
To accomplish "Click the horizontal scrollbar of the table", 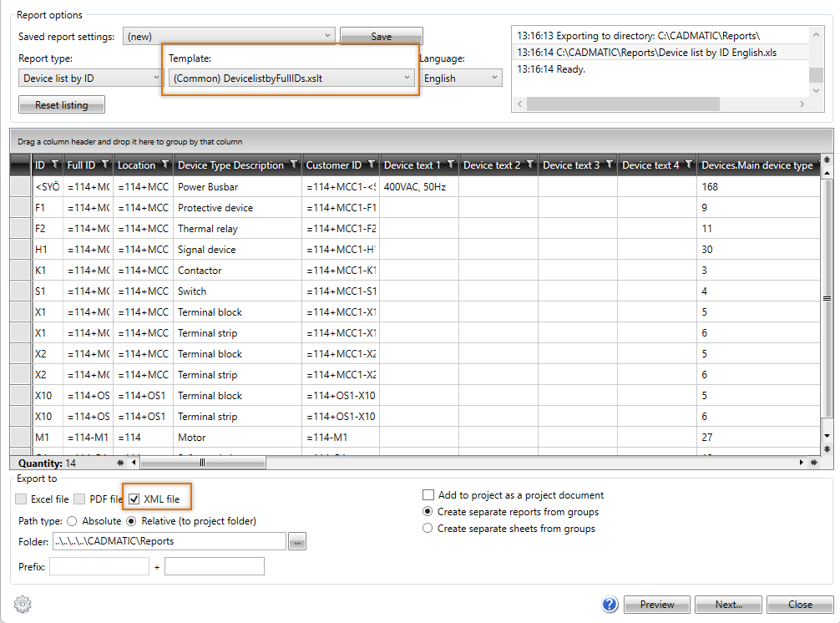I will pyautogui.click(x=203, y=462).
